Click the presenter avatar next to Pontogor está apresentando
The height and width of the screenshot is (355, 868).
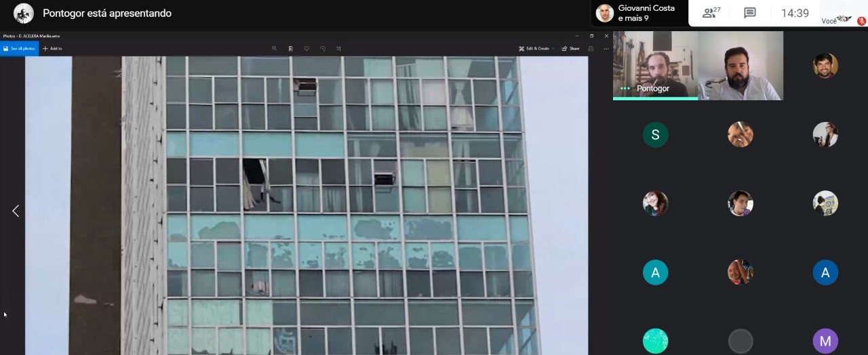click(x=24, y=14)
